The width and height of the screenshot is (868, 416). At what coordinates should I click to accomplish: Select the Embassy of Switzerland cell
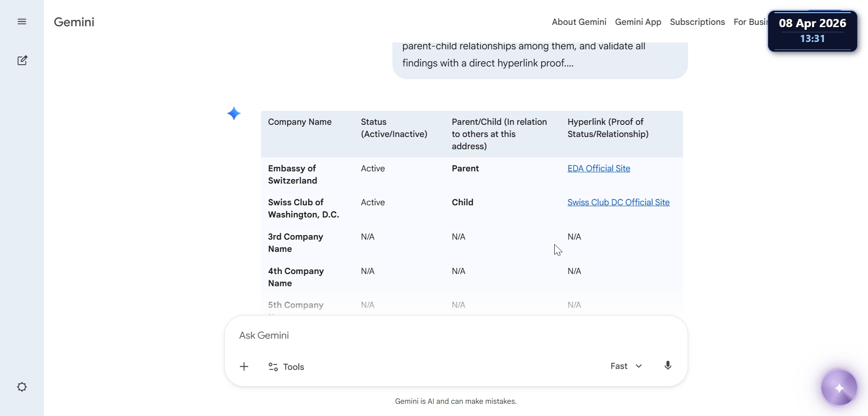292,175
